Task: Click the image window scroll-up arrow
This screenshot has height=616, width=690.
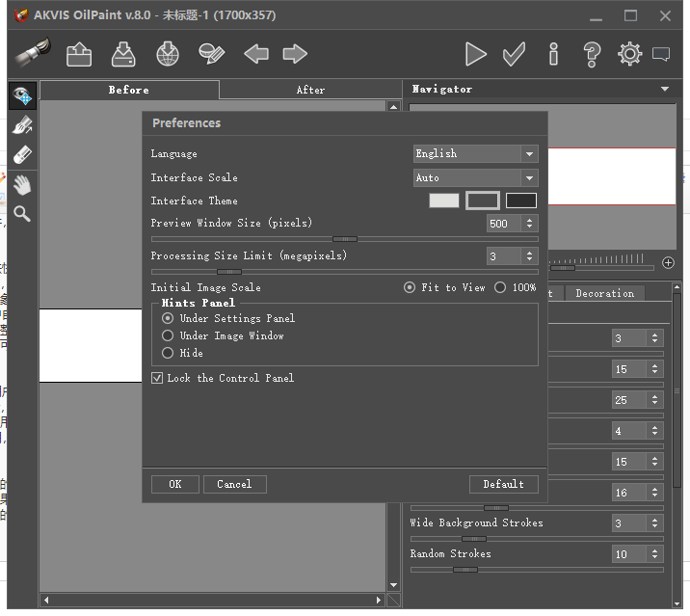Action: (x=393, y=107)
